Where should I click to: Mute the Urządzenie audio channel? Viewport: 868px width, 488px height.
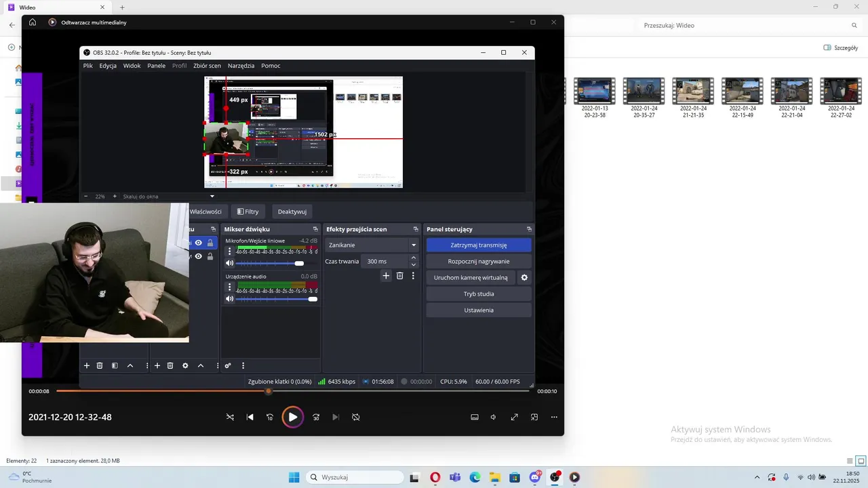click(229, 298)
